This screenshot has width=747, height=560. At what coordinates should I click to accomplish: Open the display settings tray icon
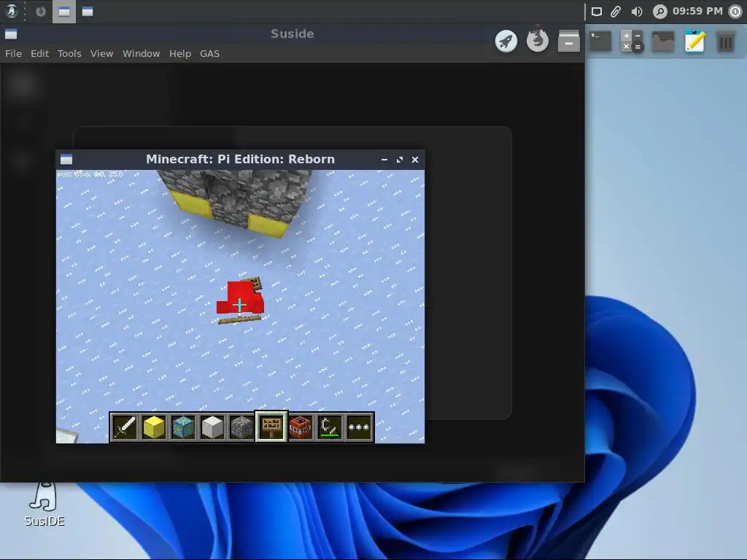597,12
